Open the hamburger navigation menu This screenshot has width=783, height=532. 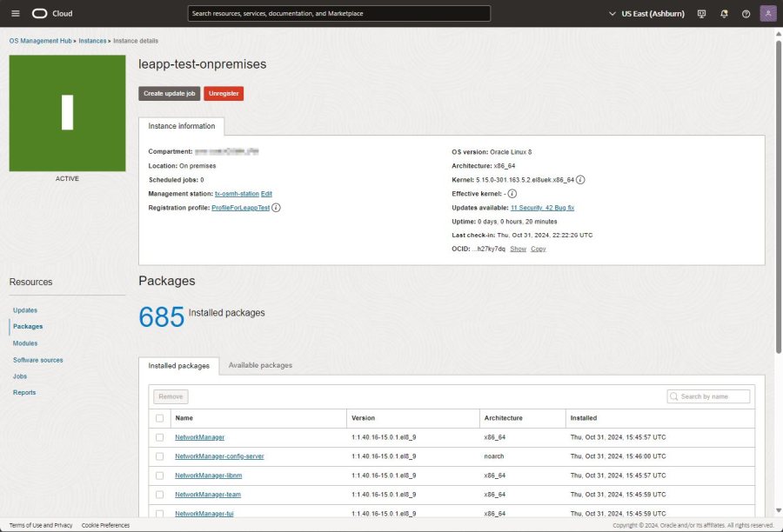[x=16, y=14]
